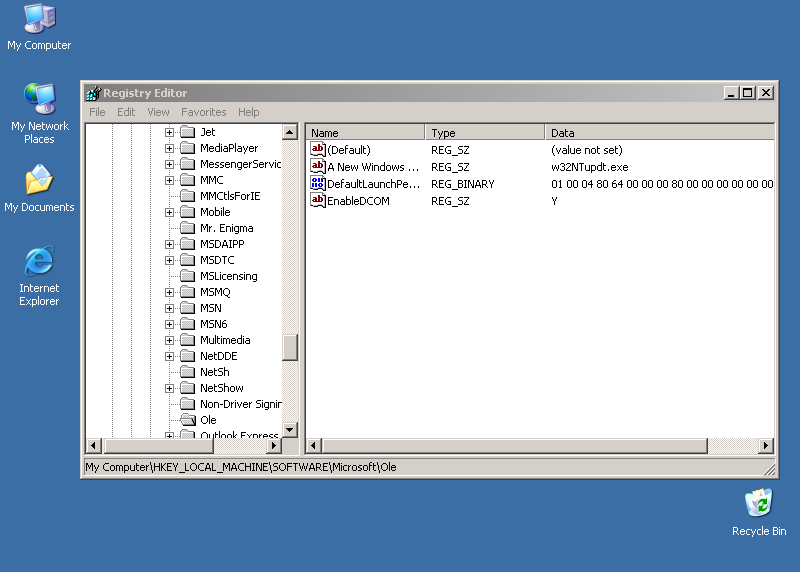Sort values by Name column header
Screen dimensions: 800x572
point(365,133)
